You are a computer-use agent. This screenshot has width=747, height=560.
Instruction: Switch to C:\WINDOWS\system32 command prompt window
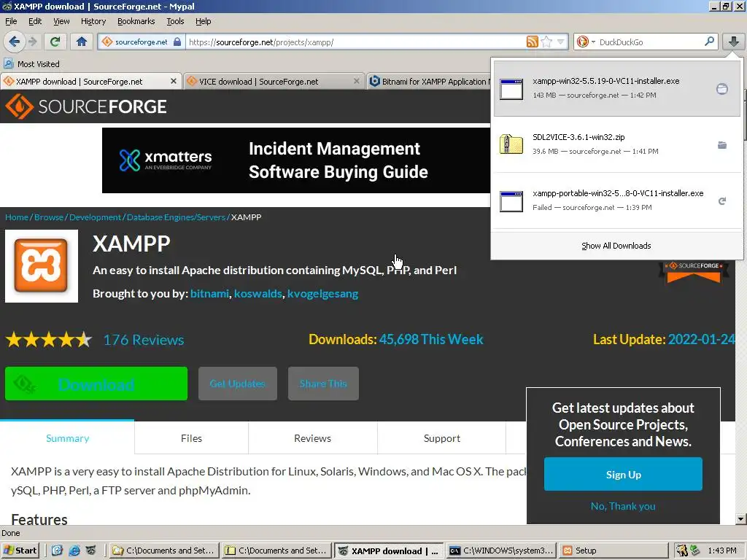click(501, 551)
